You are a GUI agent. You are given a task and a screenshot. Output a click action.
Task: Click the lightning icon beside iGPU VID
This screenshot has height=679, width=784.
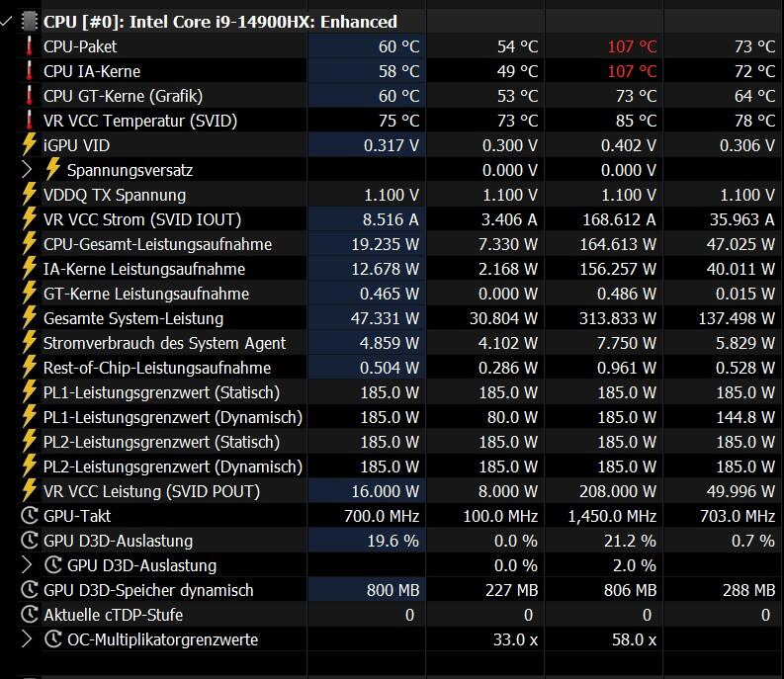(x=30, y=145)
